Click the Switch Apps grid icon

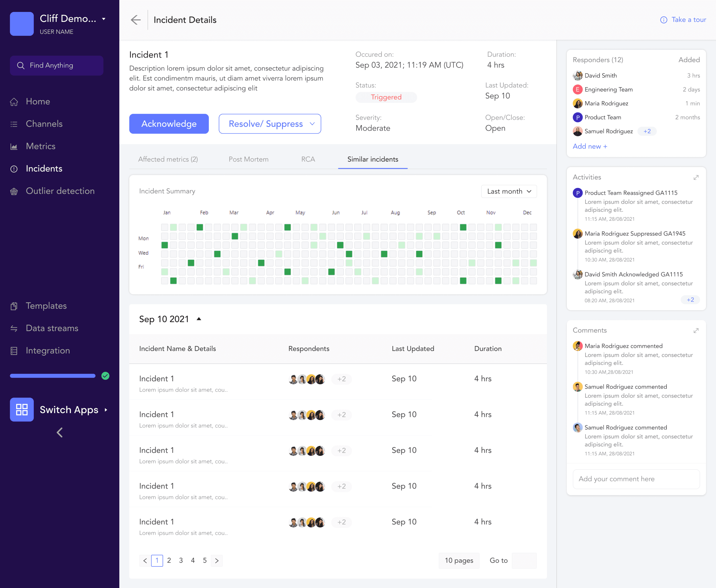22,409
